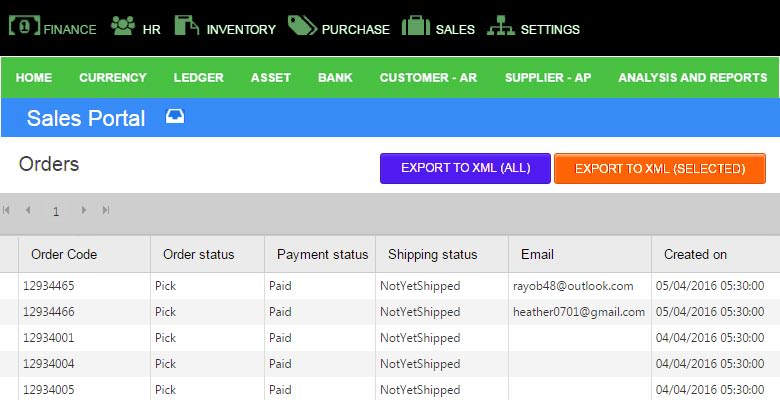Click the inbox icon beside Sales Portal
Viewport: 780px width, 400px height.
175,116
